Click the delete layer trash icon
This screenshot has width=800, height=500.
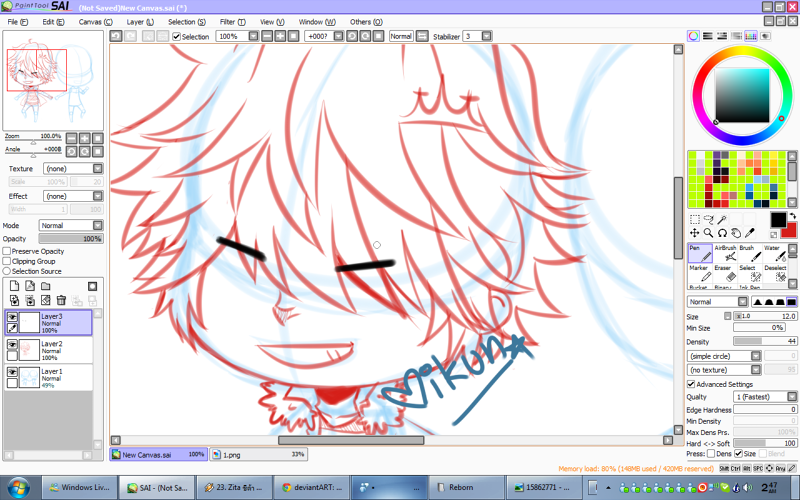[x=61, y=300]
